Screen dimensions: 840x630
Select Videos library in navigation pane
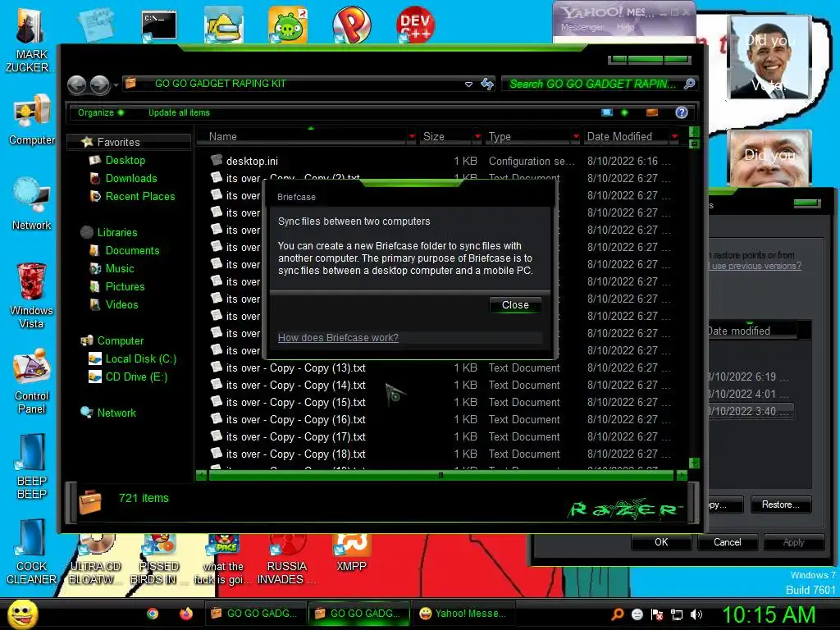[121, 305]
